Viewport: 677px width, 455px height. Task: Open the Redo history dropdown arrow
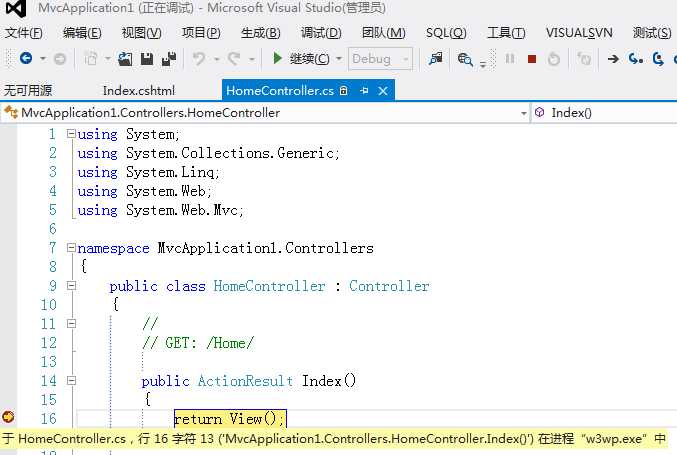[x=251, y=58]
